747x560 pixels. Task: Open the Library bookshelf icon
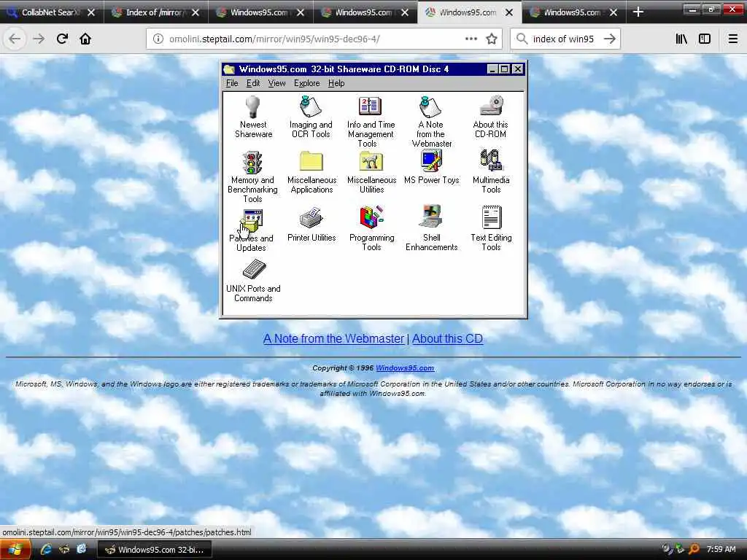681,39
